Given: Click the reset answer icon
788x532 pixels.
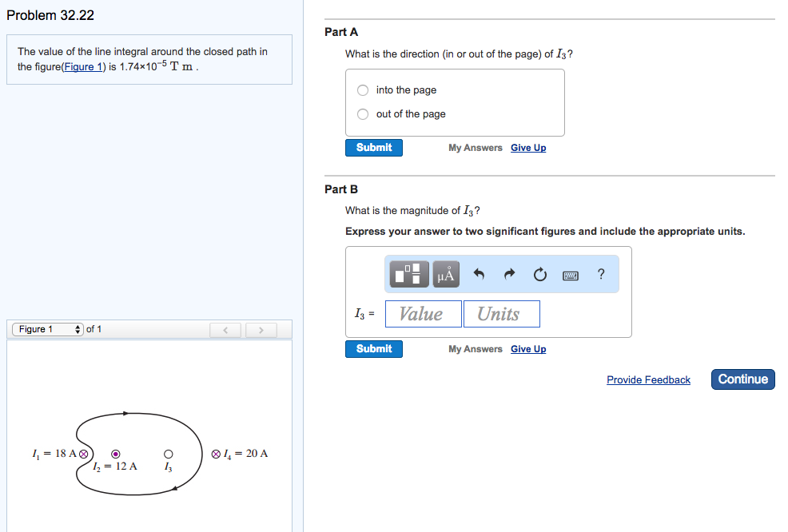Looking at the screenshot, I should pyautogui.click(x=539, y=274).
